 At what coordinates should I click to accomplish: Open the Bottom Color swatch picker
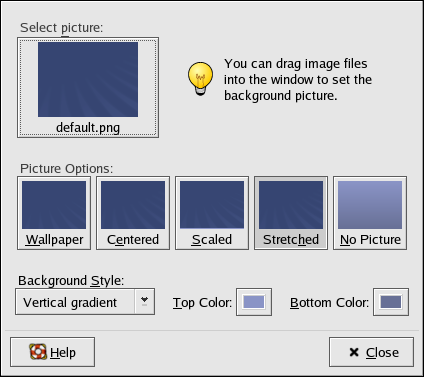[391, 302]
